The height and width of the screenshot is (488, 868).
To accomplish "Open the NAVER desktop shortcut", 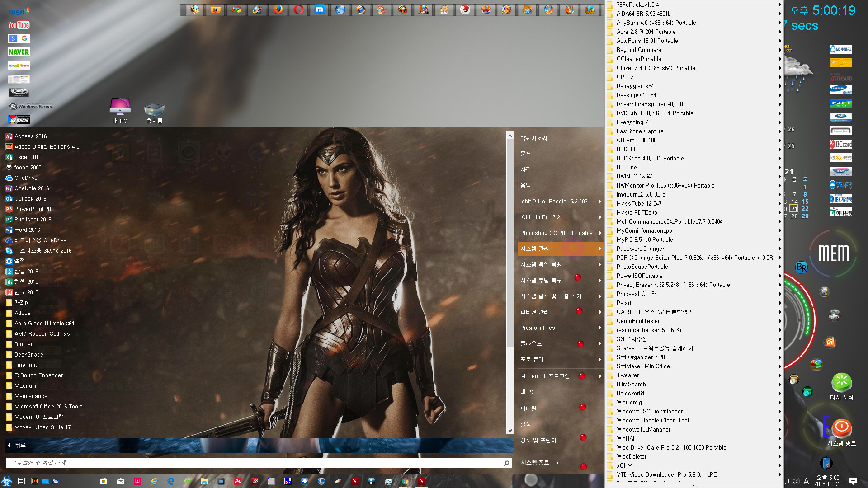I will pos(19,52).
